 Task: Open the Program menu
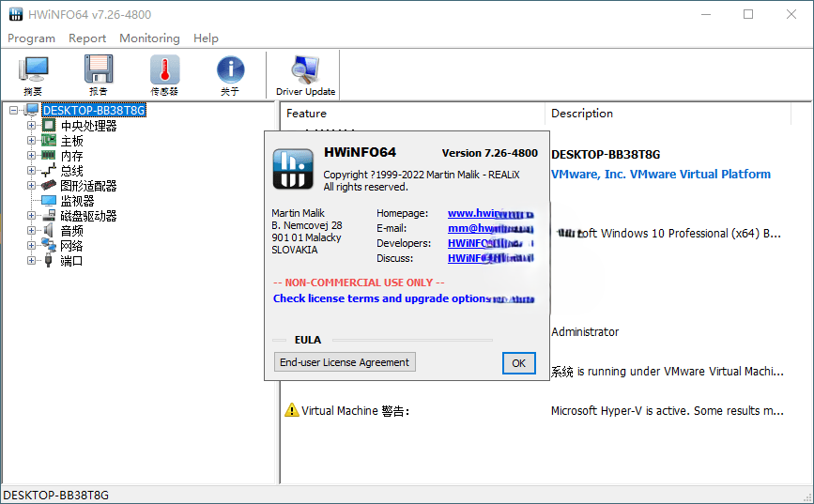point(31,38)
